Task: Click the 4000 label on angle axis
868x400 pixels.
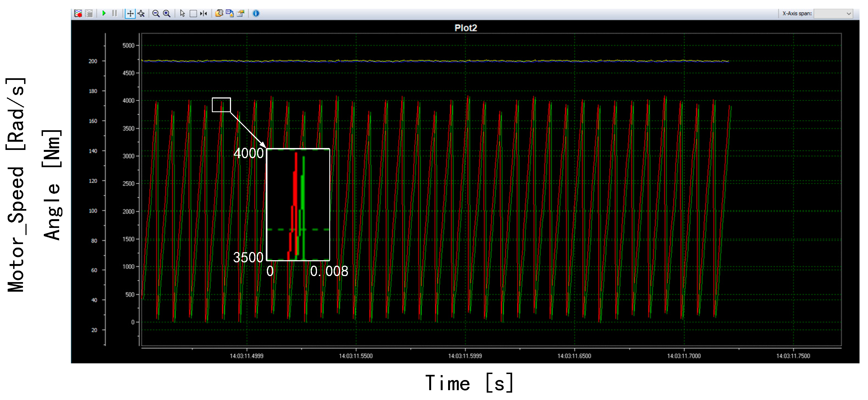Action: (x=128, y=101)
